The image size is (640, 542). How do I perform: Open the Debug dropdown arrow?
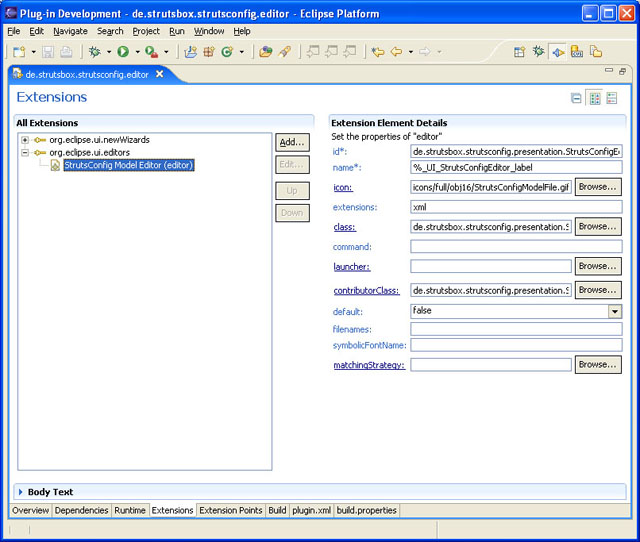pyautogui.click(x=109, y=52)
